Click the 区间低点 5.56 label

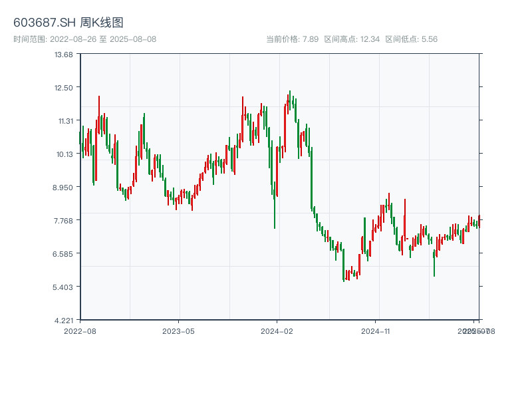coord(411,39)
